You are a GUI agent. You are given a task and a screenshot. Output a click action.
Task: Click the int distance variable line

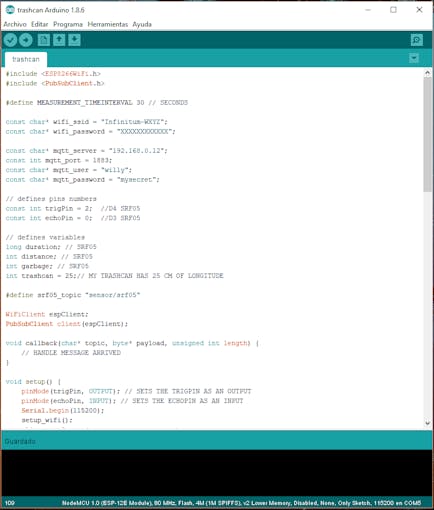tap(49, 257)
